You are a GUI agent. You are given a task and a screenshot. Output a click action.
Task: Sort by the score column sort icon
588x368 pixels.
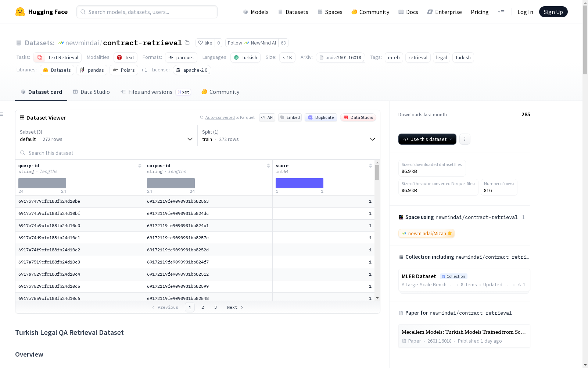tap(370, 166)
